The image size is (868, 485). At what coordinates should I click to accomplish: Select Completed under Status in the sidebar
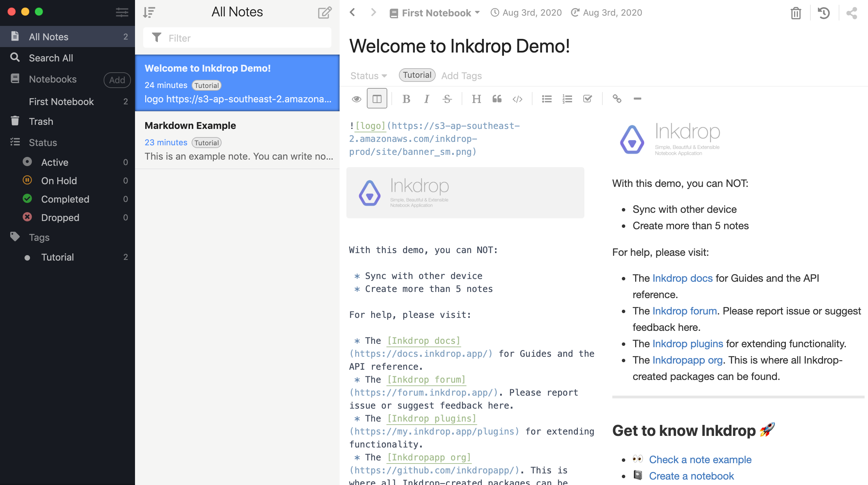[65, 199]
